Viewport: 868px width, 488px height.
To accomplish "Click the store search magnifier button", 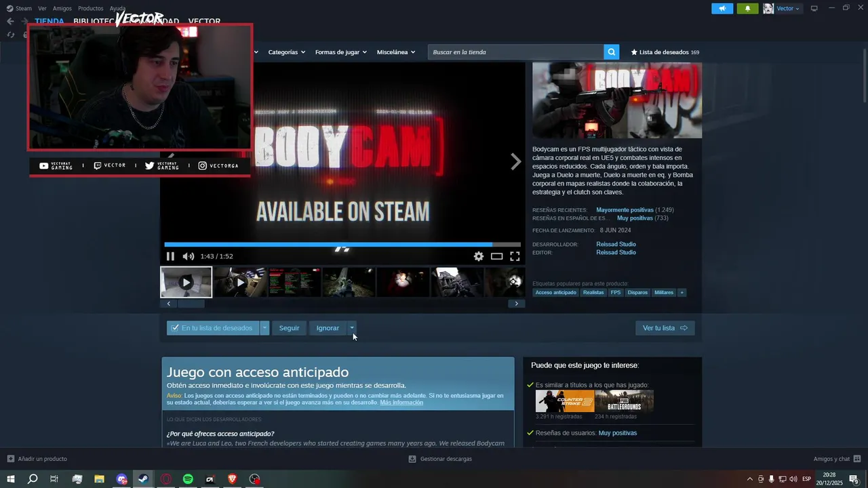I will pyautogui.click(x=612, y=52).
